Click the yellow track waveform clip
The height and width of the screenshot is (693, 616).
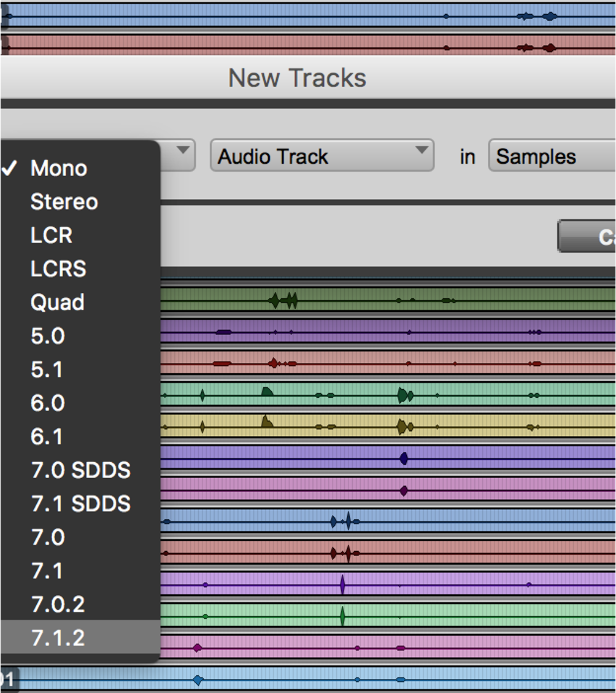click(368, 426)
